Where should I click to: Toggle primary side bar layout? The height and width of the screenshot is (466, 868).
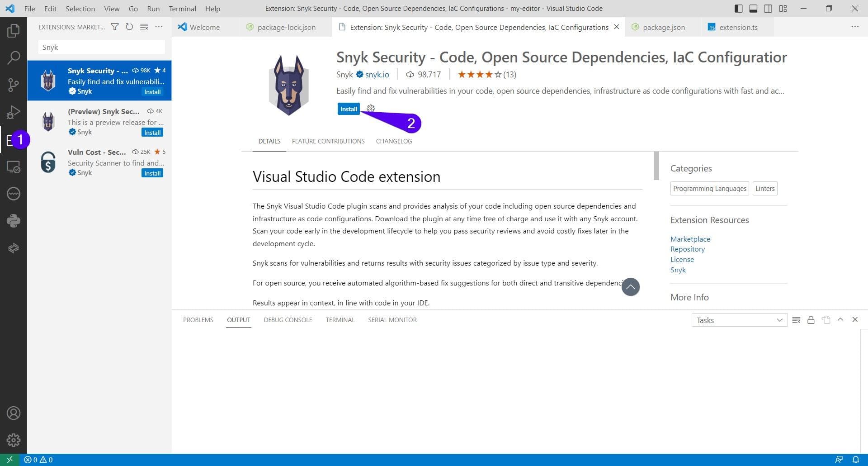[x=739, y=9]
